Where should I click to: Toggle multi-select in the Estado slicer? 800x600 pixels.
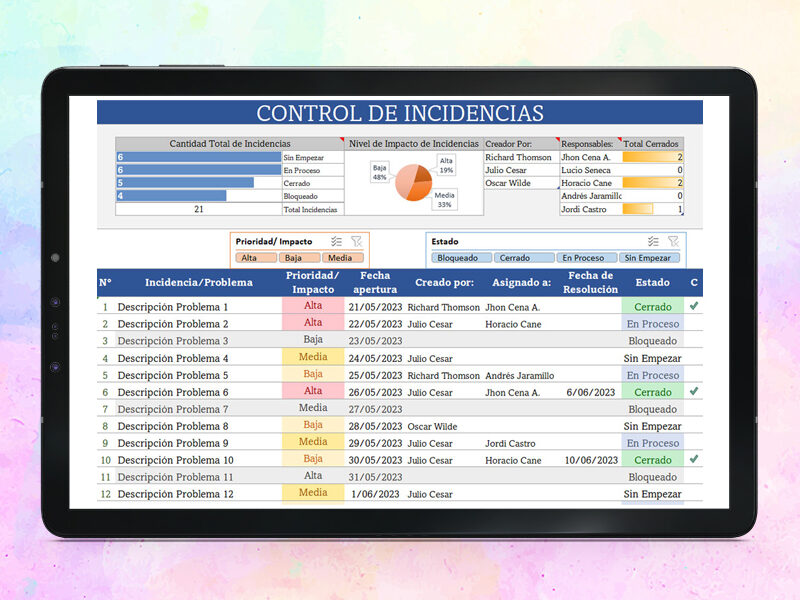[x=653, y=241]
